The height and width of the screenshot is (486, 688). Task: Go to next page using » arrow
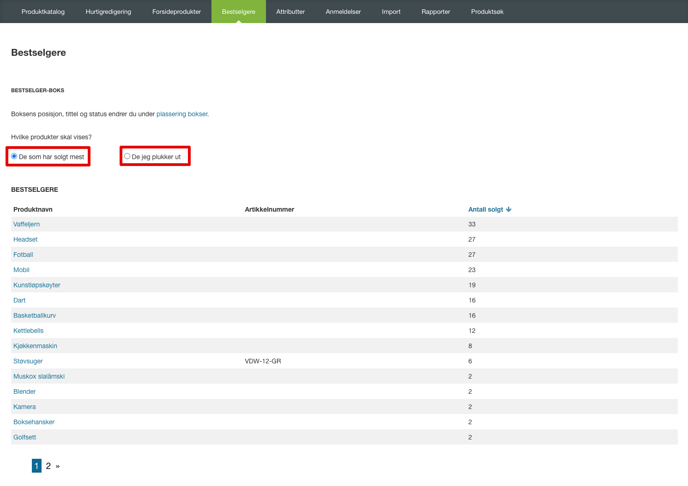tap(57, 466)
